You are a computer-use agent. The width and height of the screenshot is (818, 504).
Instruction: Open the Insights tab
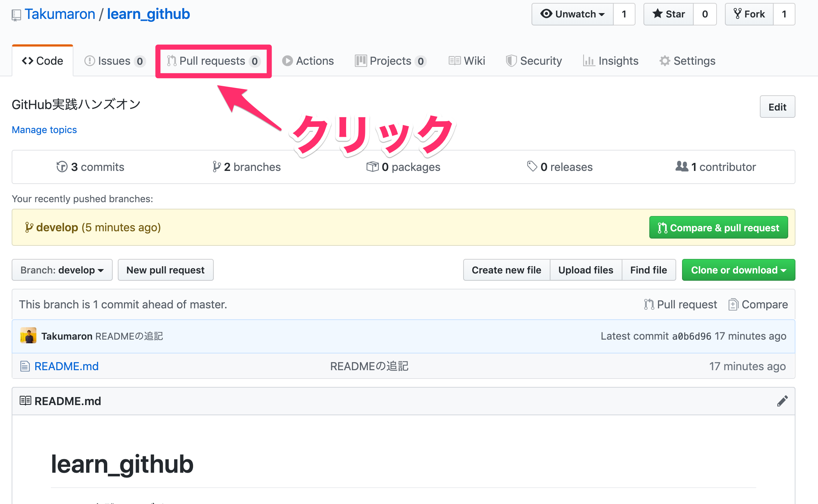click(610, 61)
